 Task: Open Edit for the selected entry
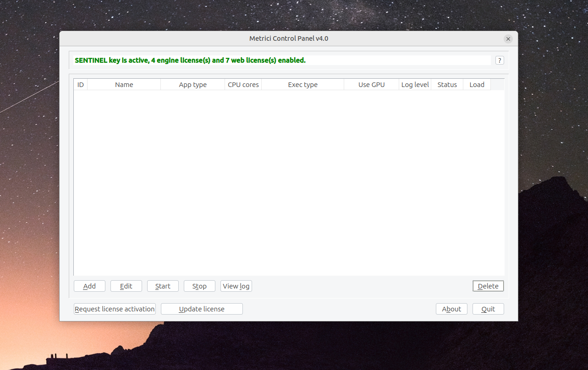[126, 286]
